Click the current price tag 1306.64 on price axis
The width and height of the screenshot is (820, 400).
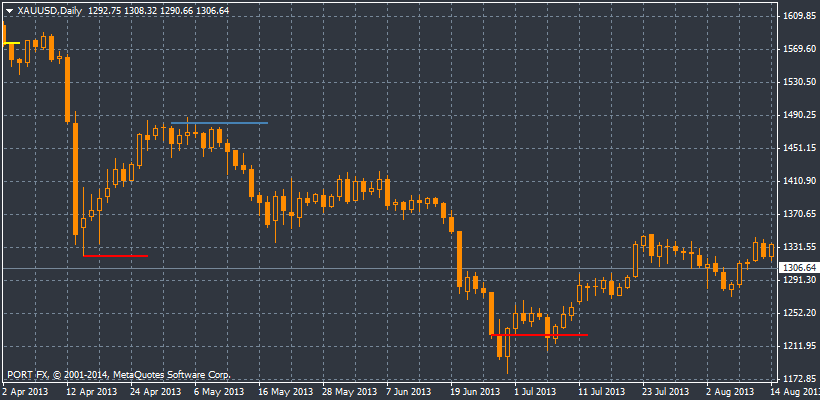pos(799,268)
